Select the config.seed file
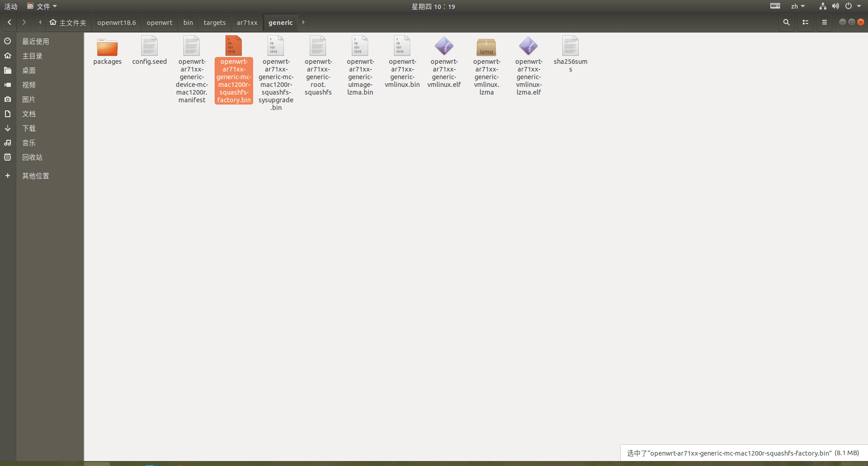This screenshot has width=868, height=466. pyautogui.click(x=149, y=46)
